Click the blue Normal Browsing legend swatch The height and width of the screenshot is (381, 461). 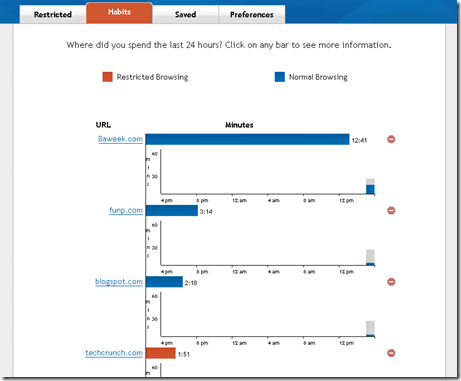click(280, 77)
